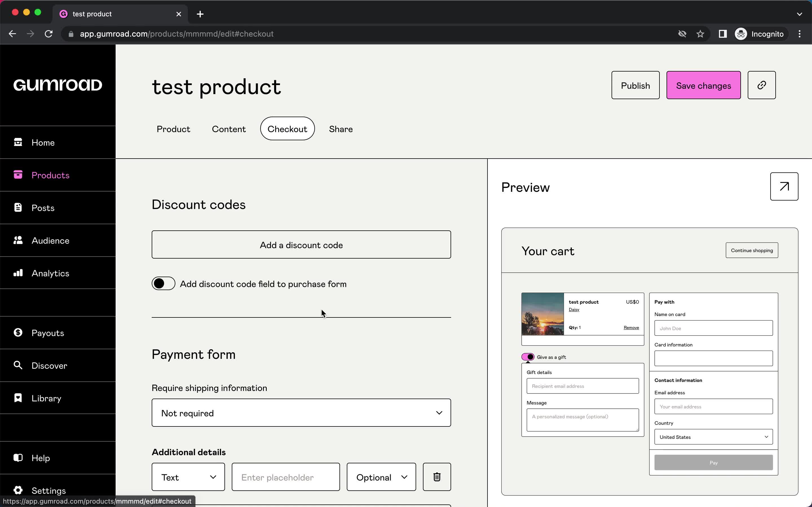Expand the Optional field dropdown
The image size is (812, 507).
[381, 477]
